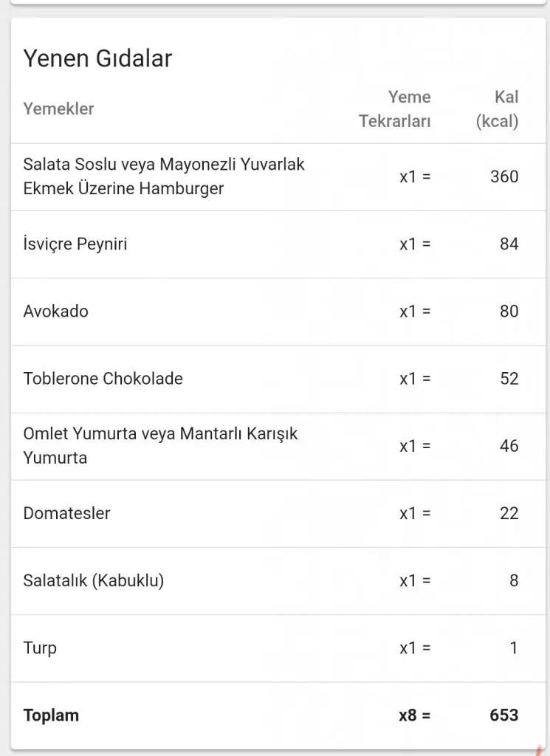The height and width of the screenshot is (756, 550).
Task: Click the Yenen Gıdalar heading
Action: coord(97,59)
